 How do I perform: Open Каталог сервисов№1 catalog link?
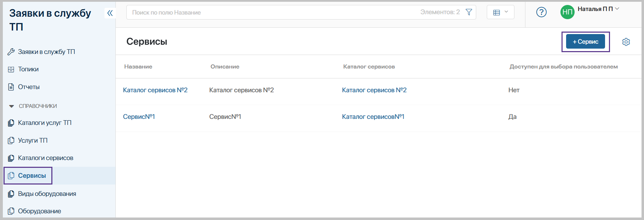(373, 117)
